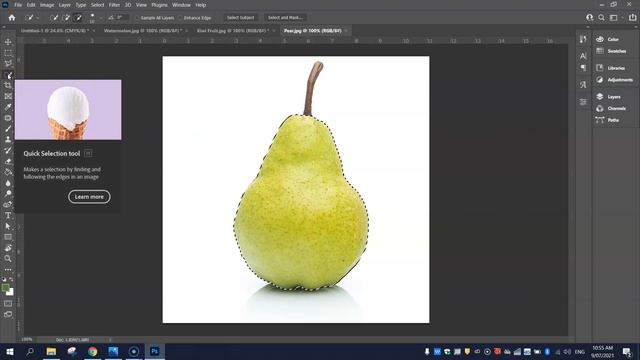Open the Image menu

pyautogui.click(x=47, y=5)
